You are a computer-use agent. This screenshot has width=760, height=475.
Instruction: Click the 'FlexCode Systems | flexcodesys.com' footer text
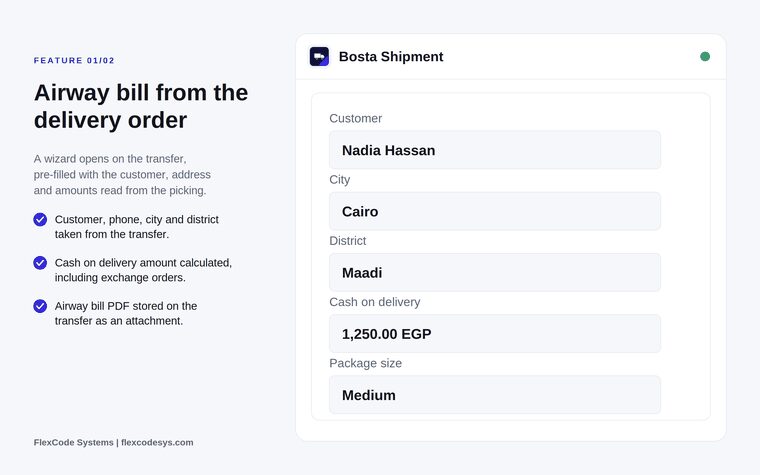pyautogui.click(x=113, y=443)
